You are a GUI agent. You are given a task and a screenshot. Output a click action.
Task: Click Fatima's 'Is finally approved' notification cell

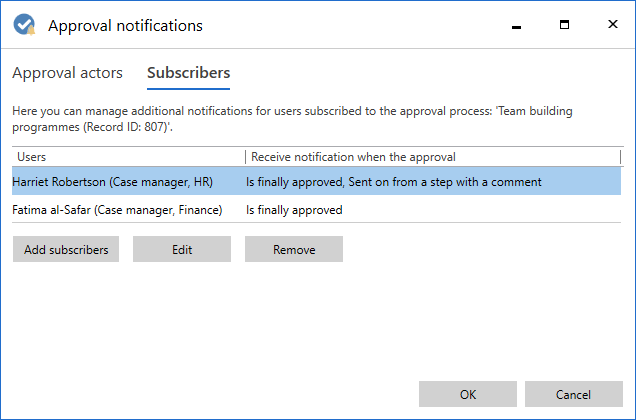point(294,210)
